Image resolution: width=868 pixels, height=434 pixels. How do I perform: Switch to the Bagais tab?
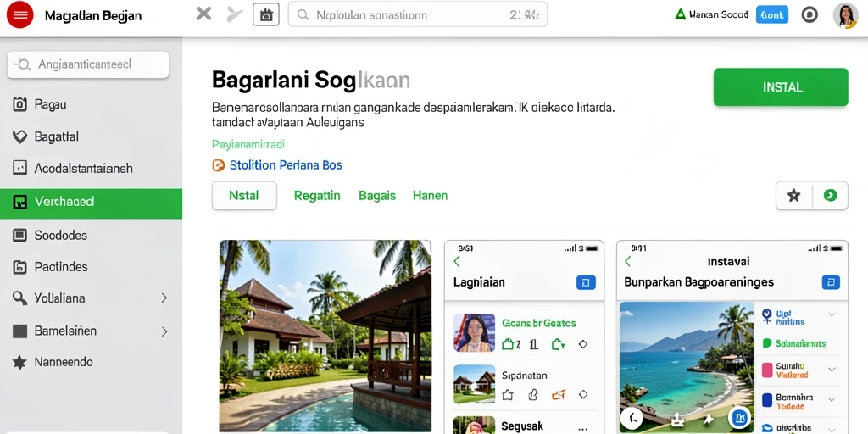(377, 196)
